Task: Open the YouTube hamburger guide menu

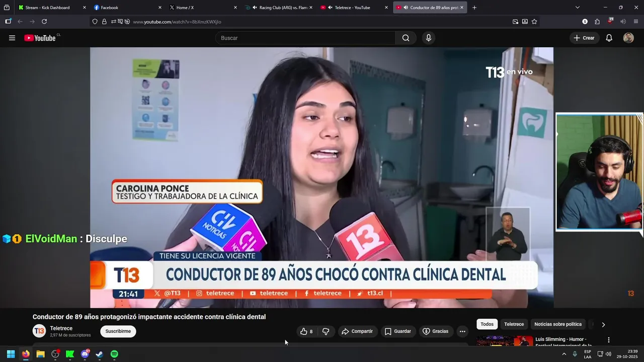Action: point(12,38)
